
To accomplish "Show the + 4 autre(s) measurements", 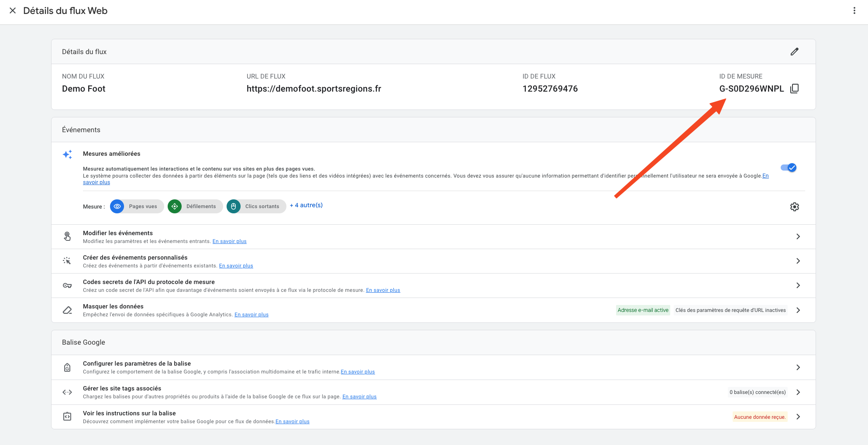I will pyautogui.click(x=306, y=205).
